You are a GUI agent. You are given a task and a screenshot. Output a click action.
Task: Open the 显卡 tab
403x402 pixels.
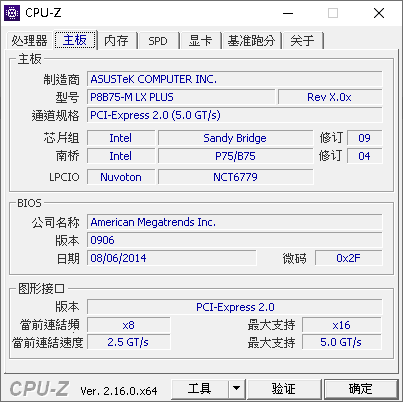click(x=200, y=41)
